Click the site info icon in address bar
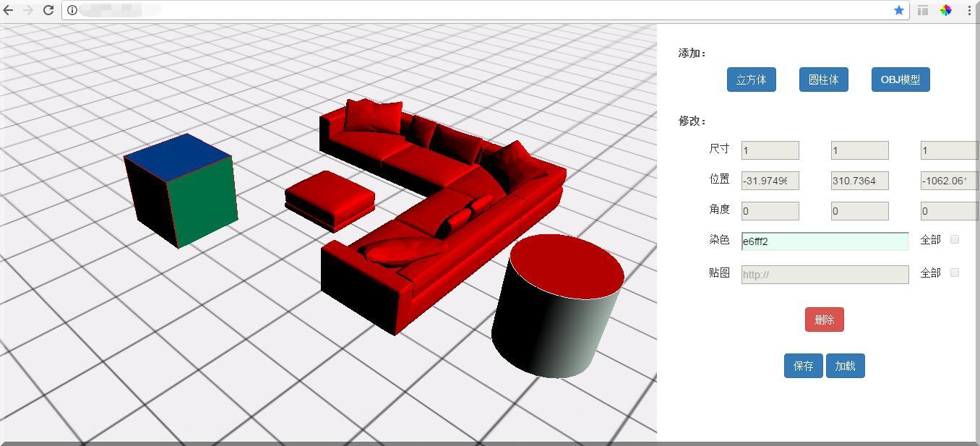This screenshot has width=980, height=446. pos(72,10)
